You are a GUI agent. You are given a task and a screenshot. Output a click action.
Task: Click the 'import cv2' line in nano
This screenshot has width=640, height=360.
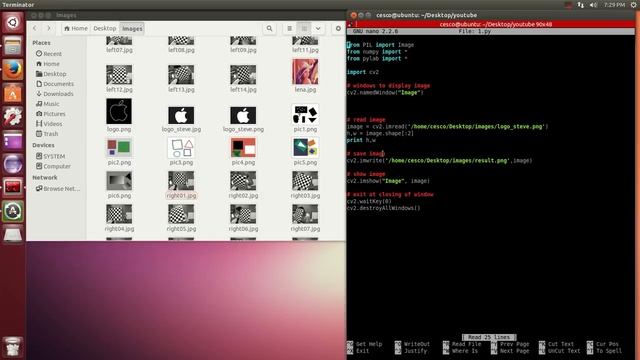pyautogui.click(x=363, y=72)
